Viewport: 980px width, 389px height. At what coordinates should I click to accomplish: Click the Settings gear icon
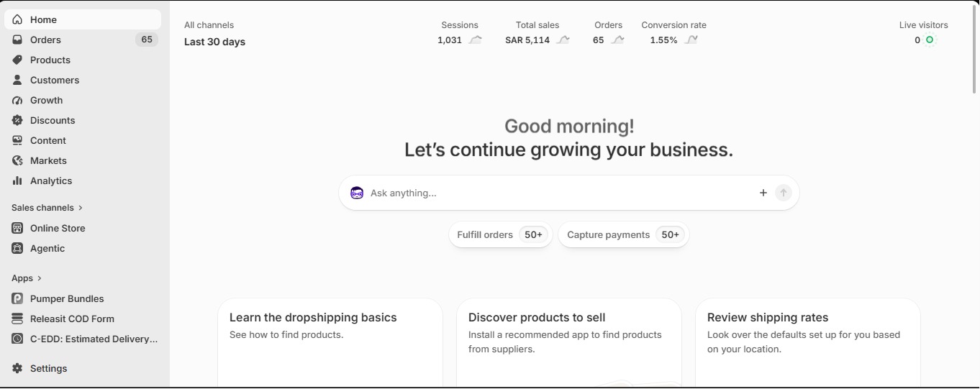click(17, 368)
